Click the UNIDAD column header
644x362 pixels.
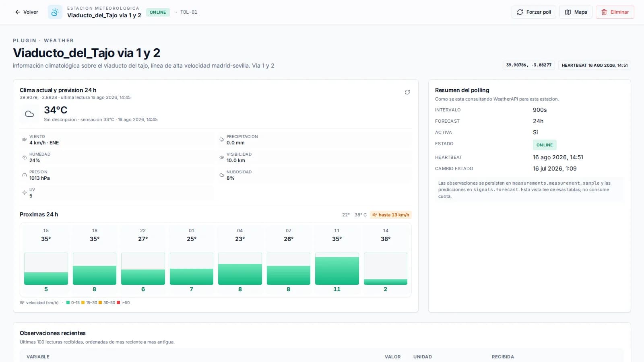coord(423,357)
